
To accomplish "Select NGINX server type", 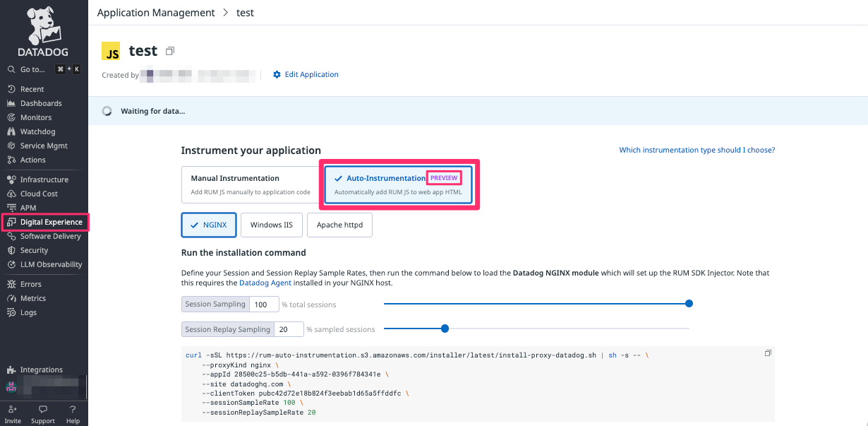I will (209, 225).
